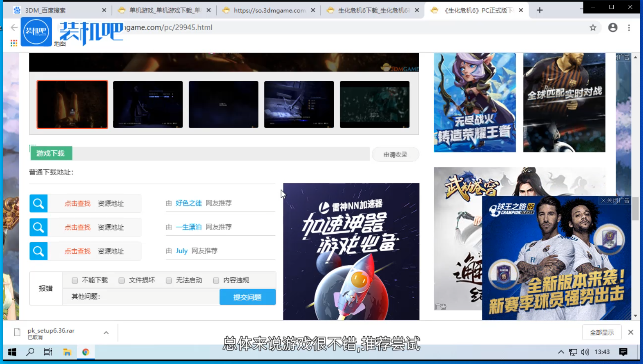The height and width of the screenshot is (364, 643).
Task: Select the fourth screenshot thumbnail
Action: point(299,105)
